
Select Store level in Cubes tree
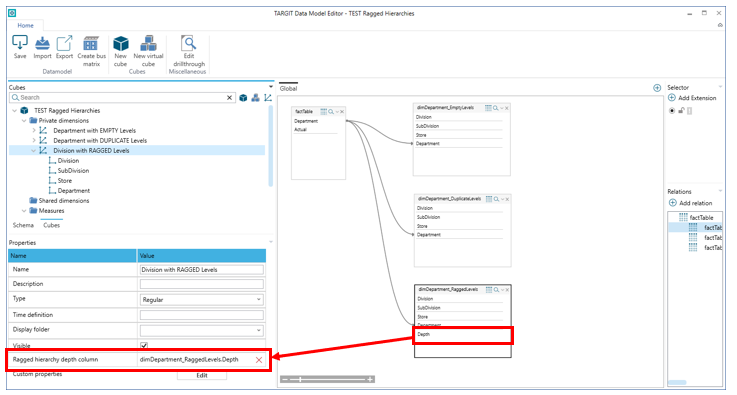click(x=65, y=181)
